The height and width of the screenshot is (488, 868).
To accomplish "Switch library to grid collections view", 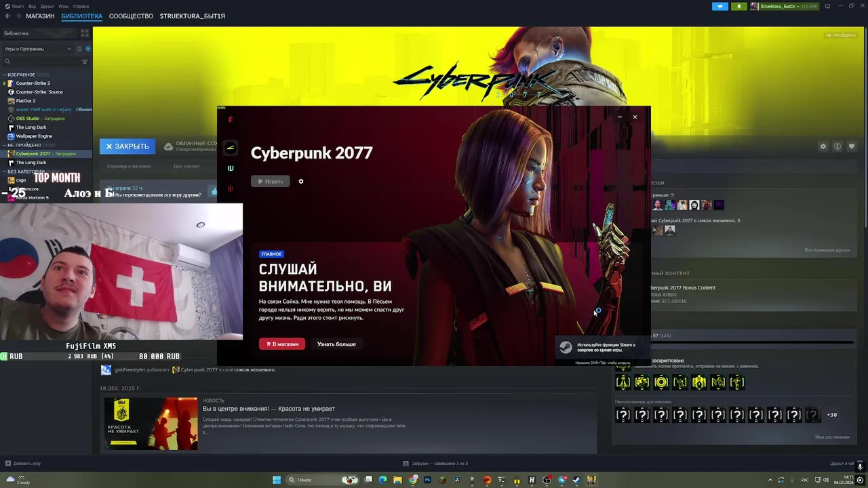I will (x=85, y=33).
